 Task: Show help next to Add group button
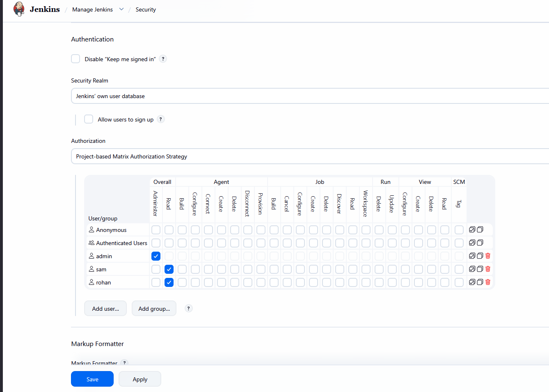coord(188,309)
